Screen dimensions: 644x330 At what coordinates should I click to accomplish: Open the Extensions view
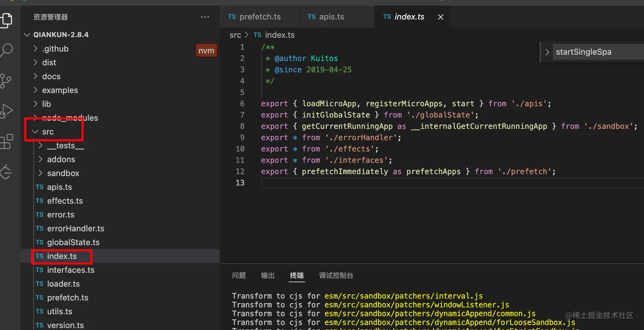coord(6,142)
